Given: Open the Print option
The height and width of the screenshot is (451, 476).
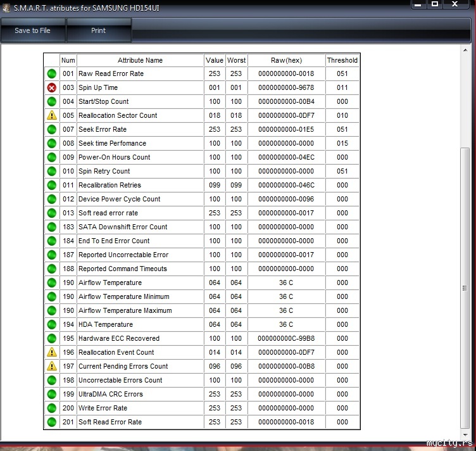Looking at the screenshot, I should pyautogui.click(x=99, y=30).
